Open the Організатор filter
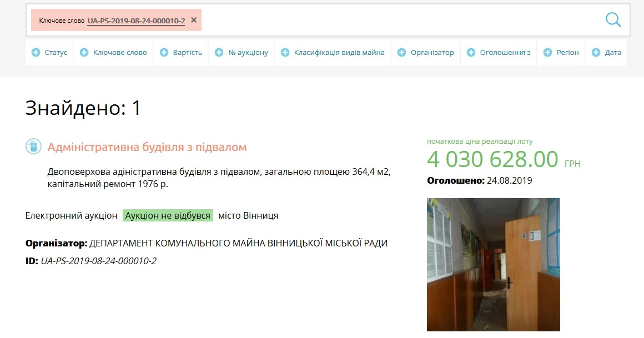Image resolution: width=644 pixels, height=338 pixels. tap(426, 53)
